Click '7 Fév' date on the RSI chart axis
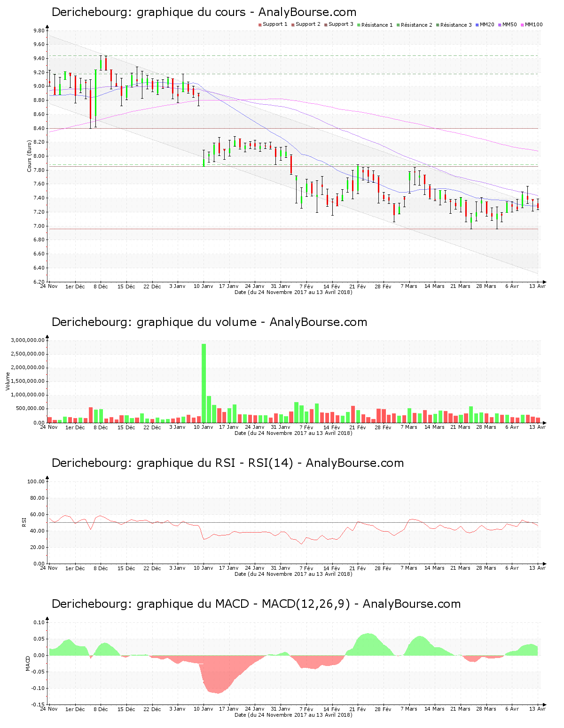Image resolution: width=564 pixels, height=728 pixels. pyautogui.click(x=306, y=568)
